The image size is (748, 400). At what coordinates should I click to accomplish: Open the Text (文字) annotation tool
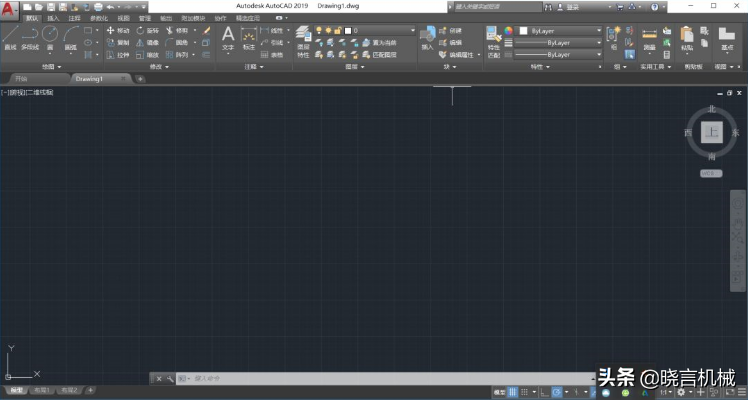pos(228,37)
